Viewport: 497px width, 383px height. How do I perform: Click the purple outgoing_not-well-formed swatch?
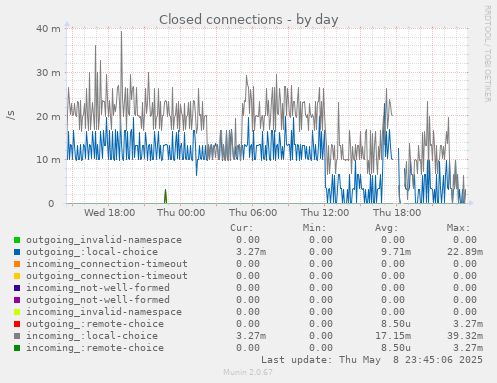(x=17, y=300)
